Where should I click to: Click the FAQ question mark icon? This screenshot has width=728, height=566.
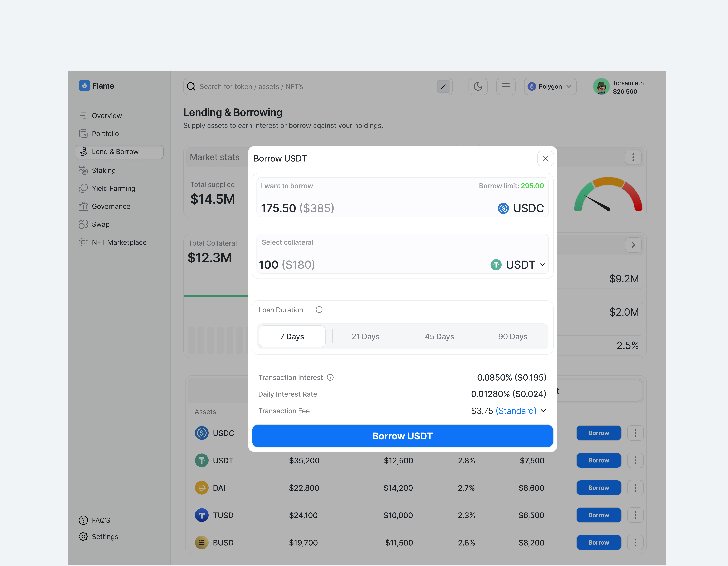(83, 520)
